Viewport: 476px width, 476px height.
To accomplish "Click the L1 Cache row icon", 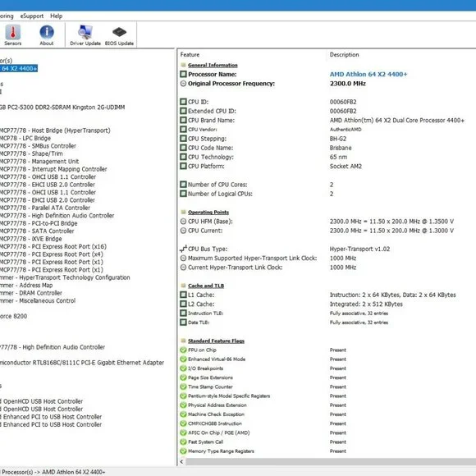I will pyautogui.click(x=183, y=295).
